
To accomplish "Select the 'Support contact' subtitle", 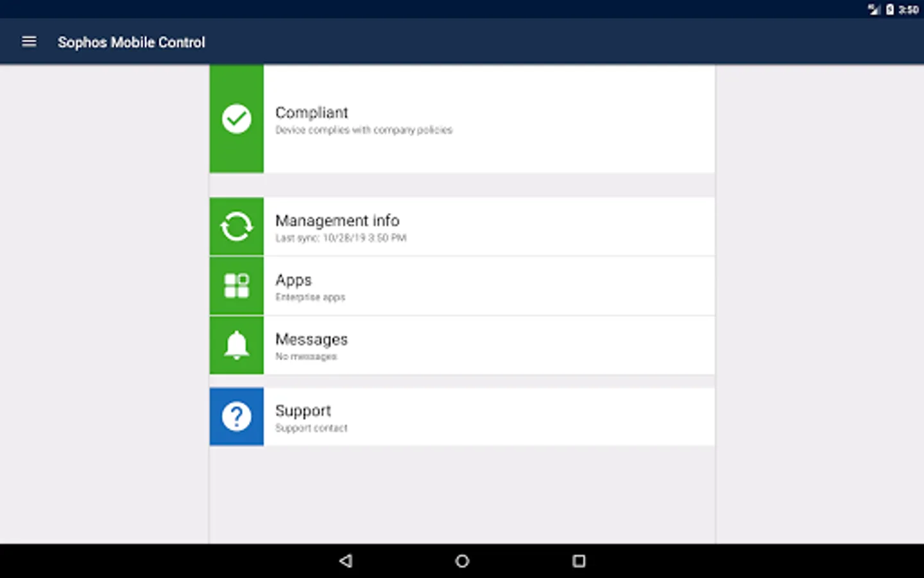I will pyautogui.click(x=311, y=428).
